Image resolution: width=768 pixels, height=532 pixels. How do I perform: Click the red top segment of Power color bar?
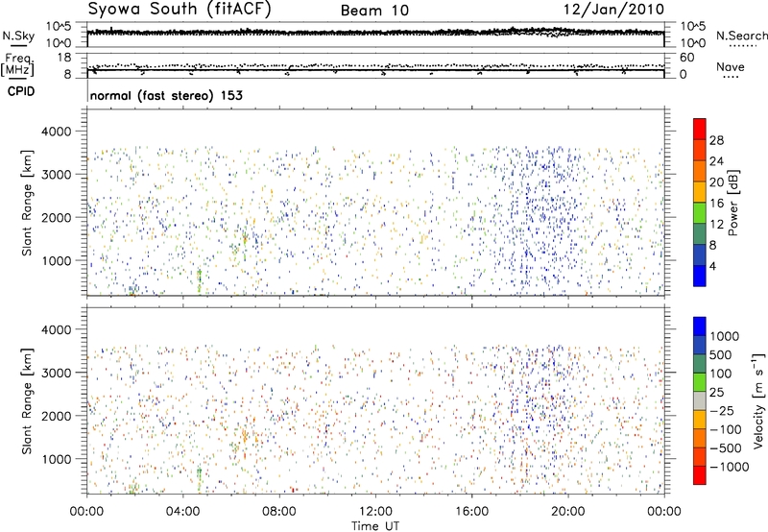pyautogui.click(x=700, y=129)
